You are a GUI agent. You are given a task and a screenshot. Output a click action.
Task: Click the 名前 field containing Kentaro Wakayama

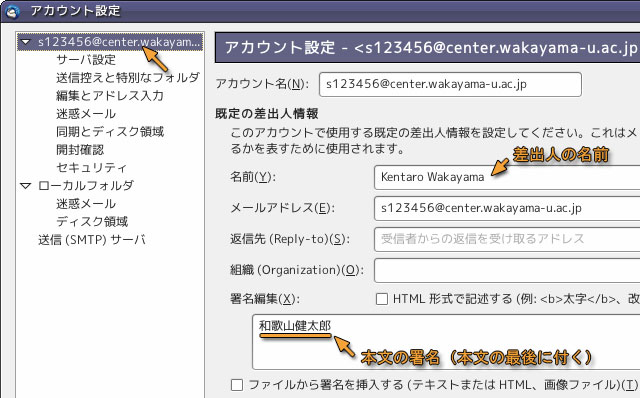[507, 177]
